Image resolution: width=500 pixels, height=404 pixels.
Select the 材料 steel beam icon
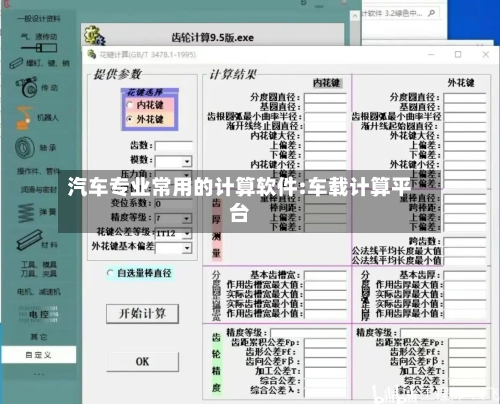(x=29, y=240)
